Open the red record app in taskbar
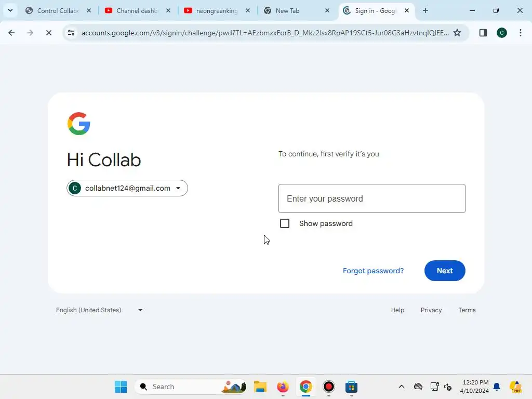 pyautogui.click(x=328, y=387)
